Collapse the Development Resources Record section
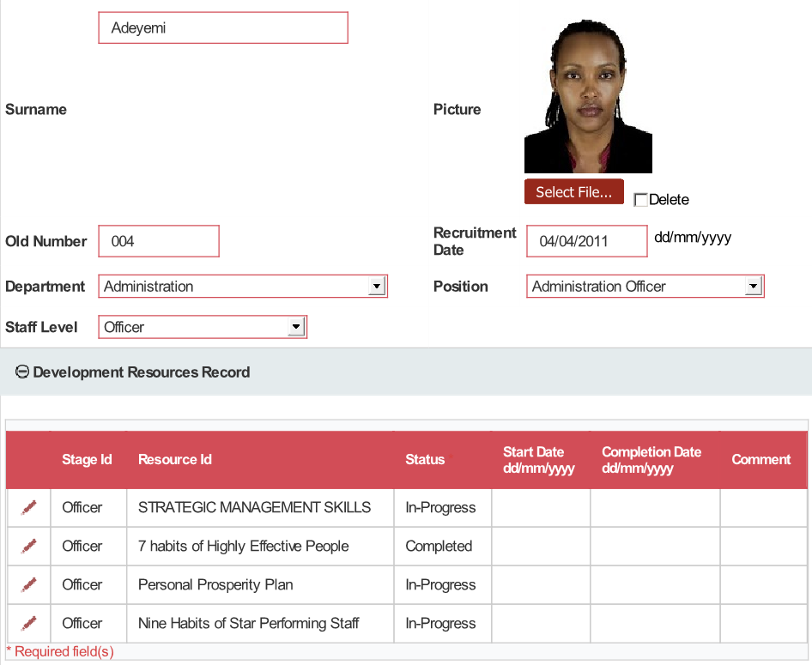 [22, 372]
